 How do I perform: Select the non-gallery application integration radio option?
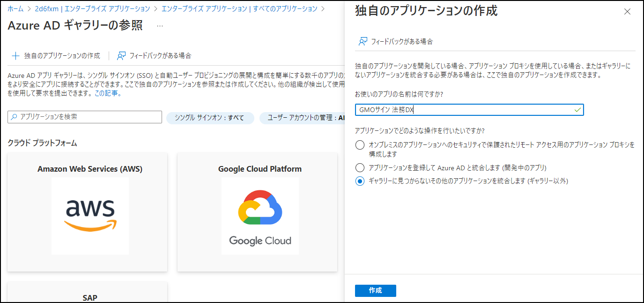pos(360,181)
